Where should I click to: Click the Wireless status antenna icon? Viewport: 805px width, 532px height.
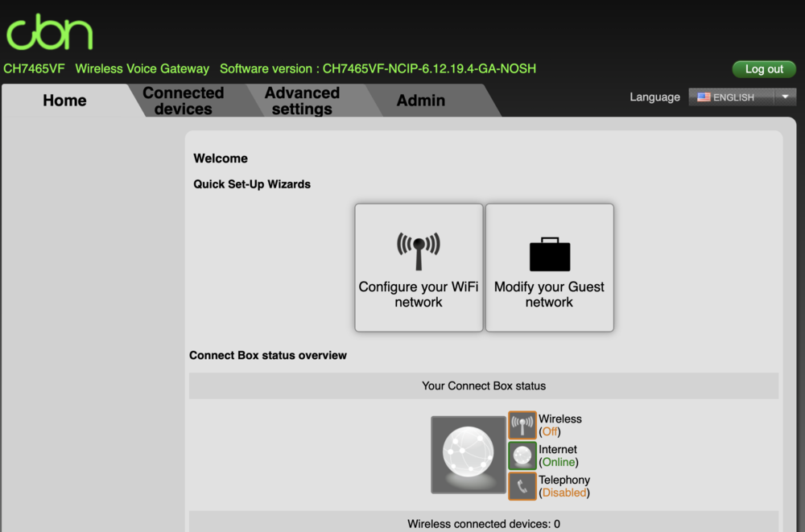(522, 425)
